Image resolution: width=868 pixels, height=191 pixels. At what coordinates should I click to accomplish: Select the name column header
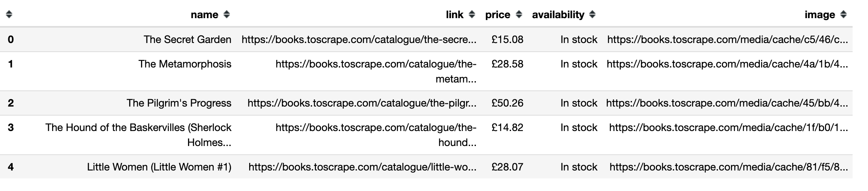[204, 15]
